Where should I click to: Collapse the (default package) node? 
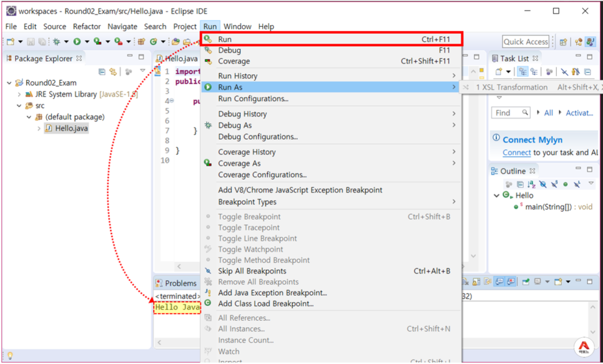tap(29, 117)
